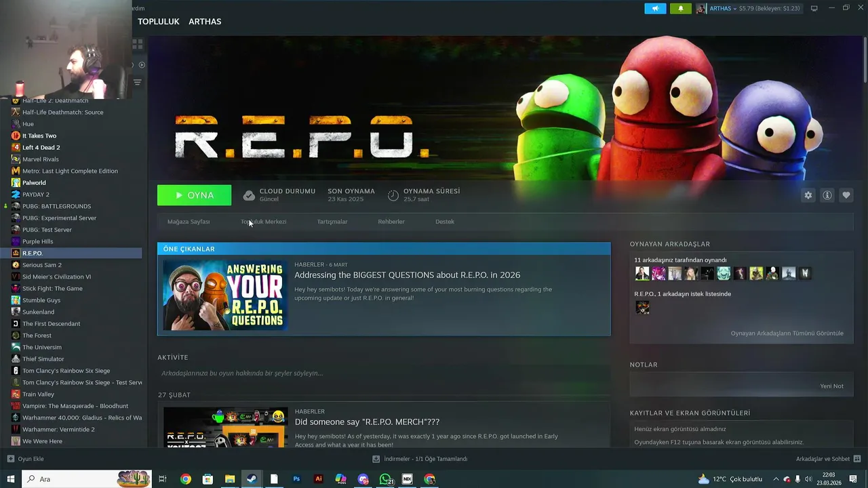
Task: Open WhatsApp from taskbar
Action: 385,479
